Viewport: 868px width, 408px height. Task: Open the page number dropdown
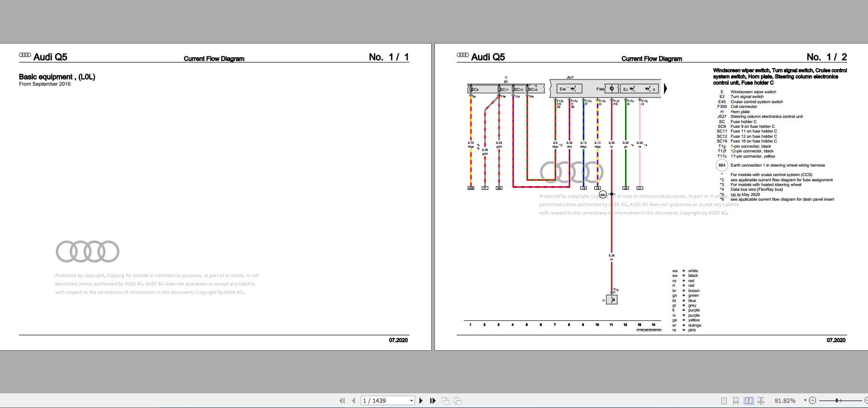pyautogui.click(x=411, y=400)
